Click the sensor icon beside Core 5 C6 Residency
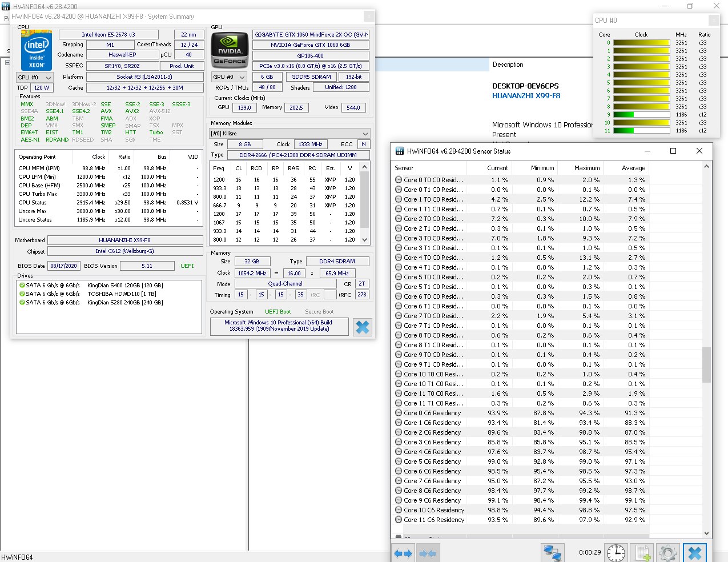Viewport: 728px width, 562px height. [399, 461]
